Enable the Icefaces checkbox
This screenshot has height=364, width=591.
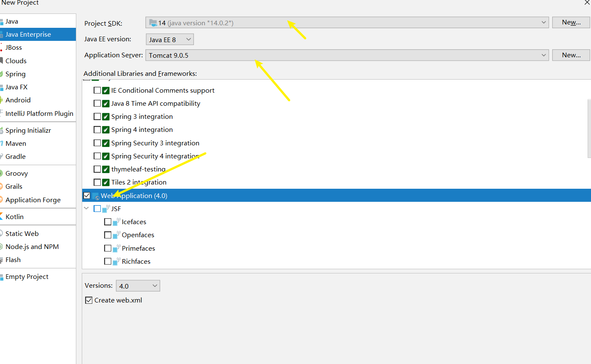click(x=107, y=222)
